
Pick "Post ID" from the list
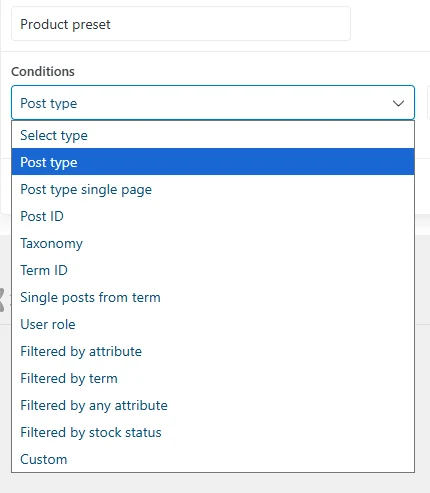tap(213, 216)
